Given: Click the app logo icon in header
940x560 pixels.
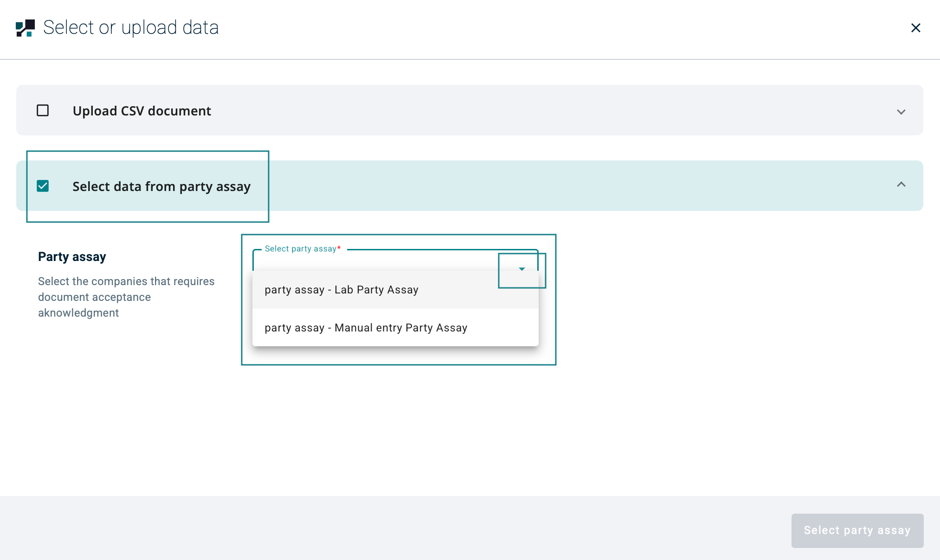Looking at the screenshot, I should (x=25, y=28).
